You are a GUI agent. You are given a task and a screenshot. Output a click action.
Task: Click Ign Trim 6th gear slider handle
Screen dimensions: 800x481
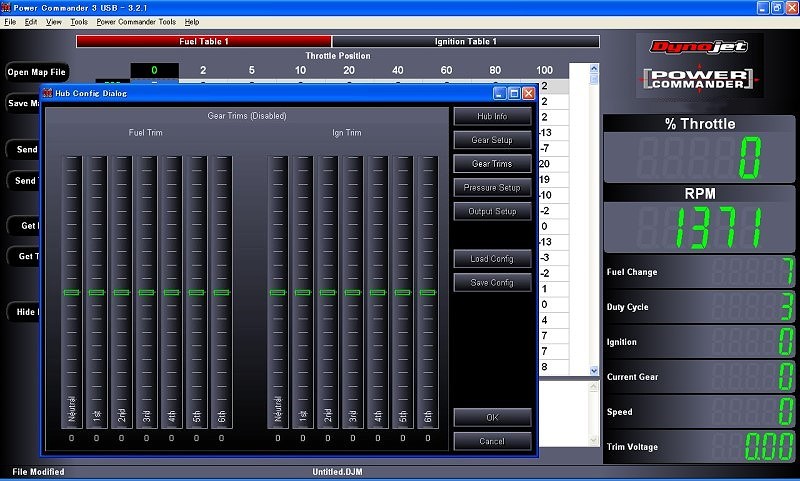[428, 292]
